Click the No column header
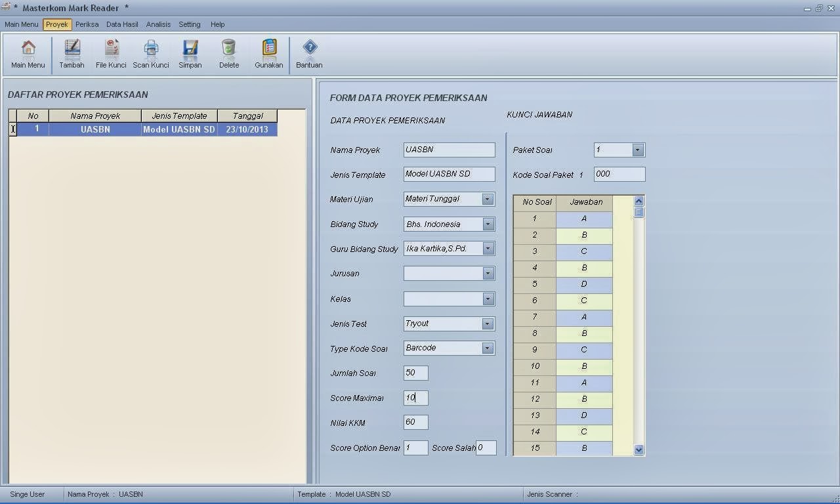 (33, 116)
